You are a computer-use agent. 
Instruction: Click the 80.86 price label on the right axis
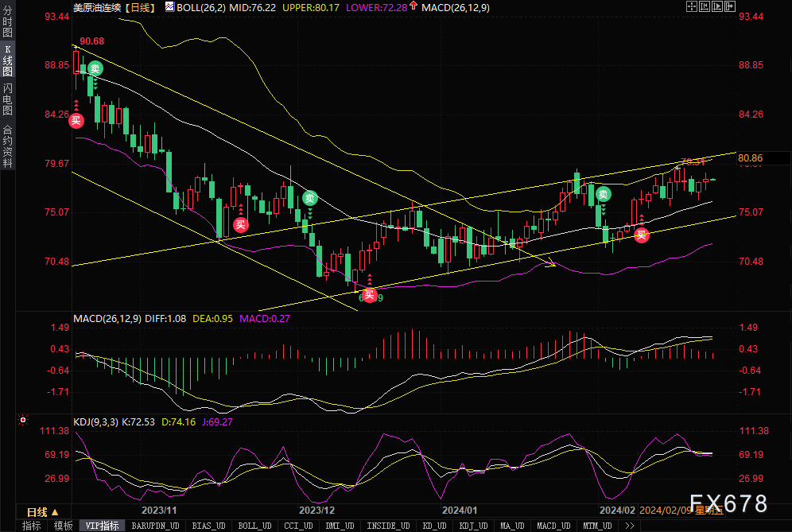(751, 158)
